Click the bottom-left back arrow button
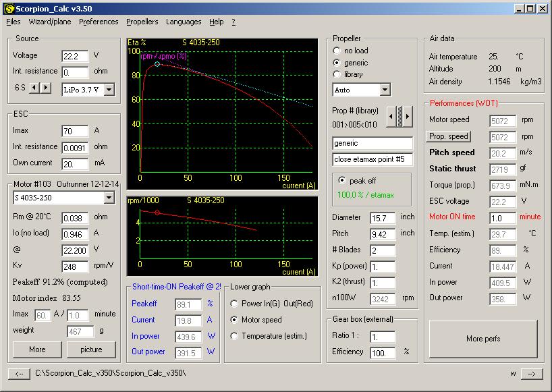The image size is (552, 392). click(x=19, y=374)
